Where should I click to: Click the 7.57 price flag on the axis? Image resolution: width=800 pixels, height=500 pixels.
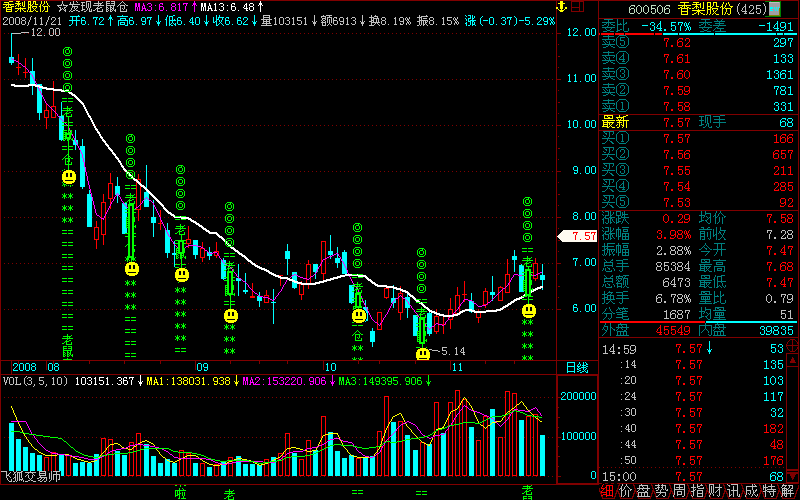578,236
